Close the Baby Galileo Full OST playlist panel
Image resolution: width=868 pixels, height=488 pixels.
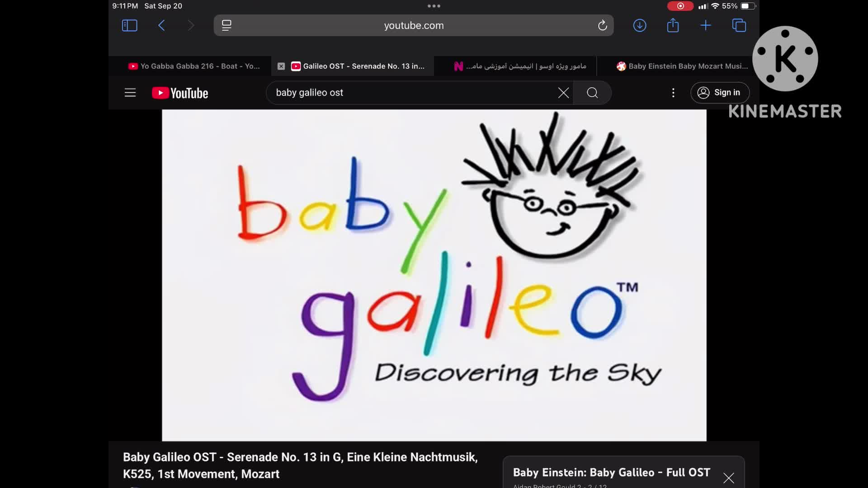pos(728,478)
